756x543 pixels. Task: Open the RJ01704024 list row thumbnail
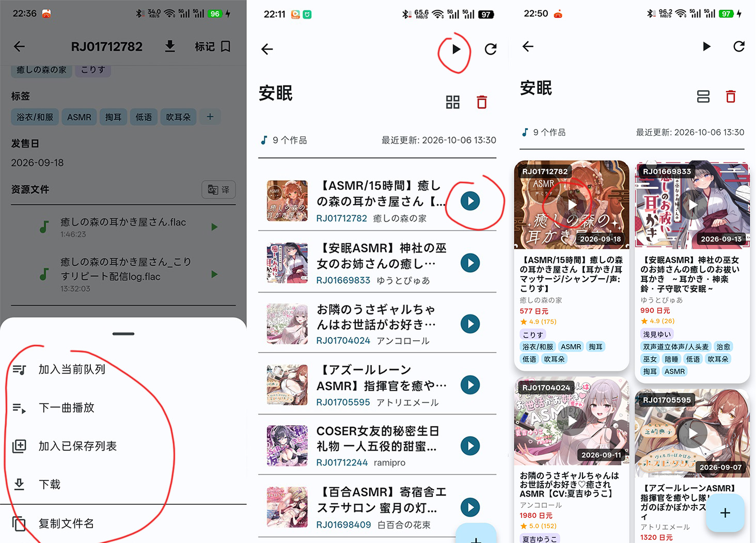(287, 324)
